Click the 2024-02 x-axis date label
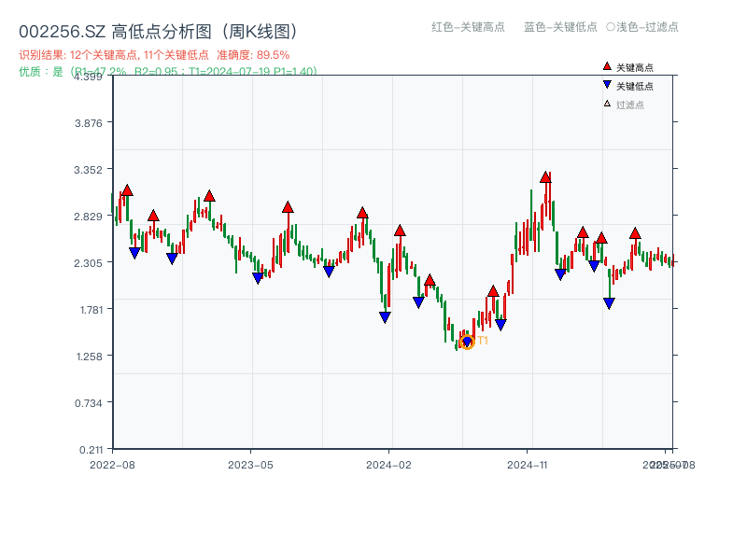747x560 pixels. [388, 465]
